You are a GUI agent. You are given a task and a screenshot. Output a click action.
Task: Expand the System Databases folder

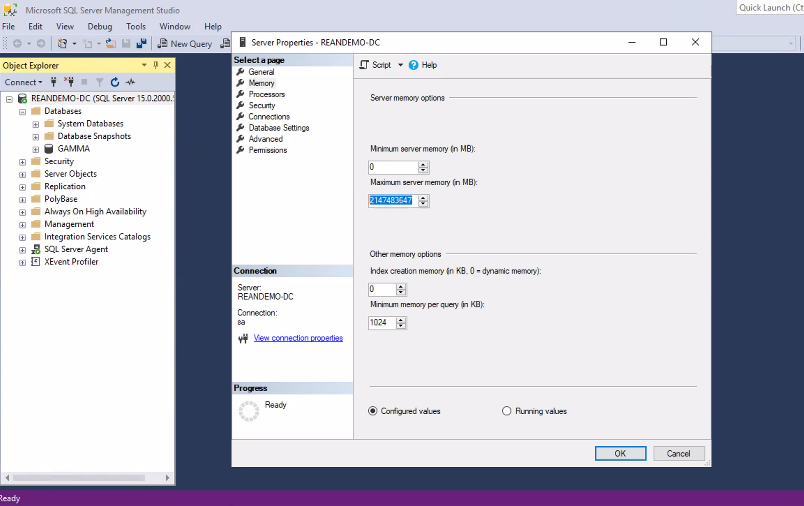click(x=35, y=124)
